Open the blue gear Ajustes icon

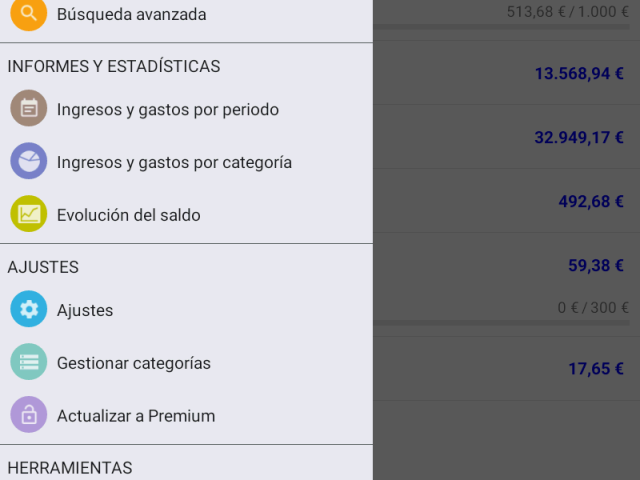(28, 309)
